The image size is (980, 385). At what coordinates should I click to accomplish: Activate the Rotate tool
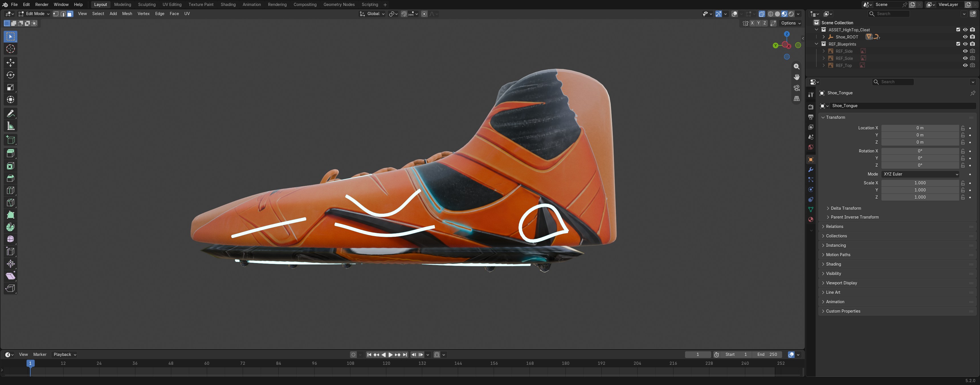coord(11,75)
